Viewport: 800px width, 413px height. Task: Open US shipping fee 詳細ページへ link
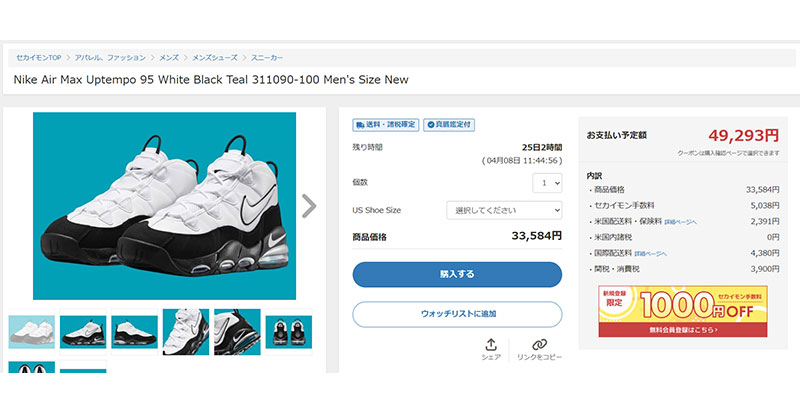[681, 221]
